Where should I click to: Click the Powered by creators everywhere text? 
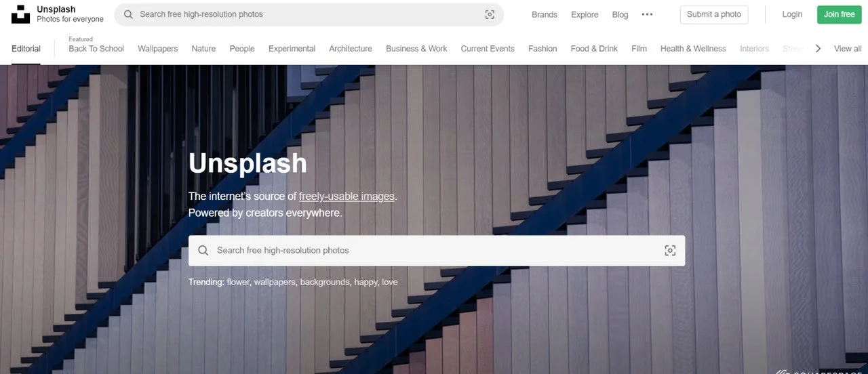pos(265,213)
